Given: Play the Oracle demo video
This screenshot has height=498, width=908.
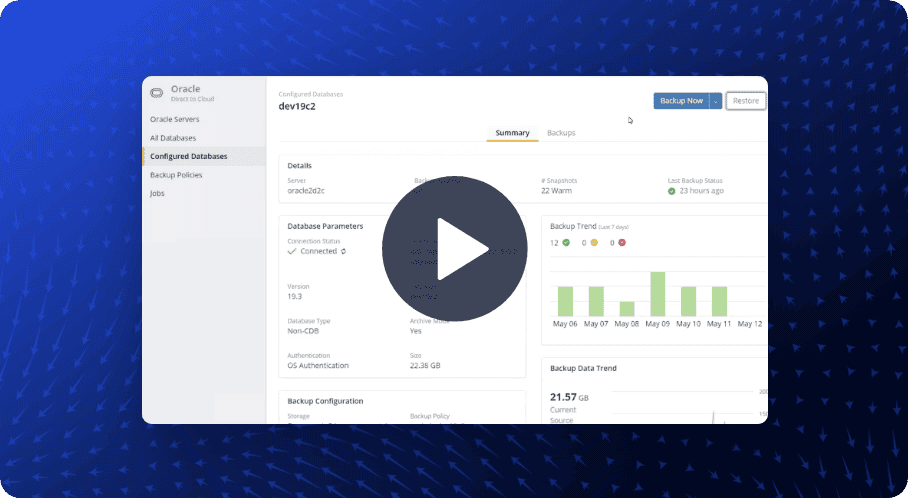Looking at the screenshot, I should click(454, 249).
